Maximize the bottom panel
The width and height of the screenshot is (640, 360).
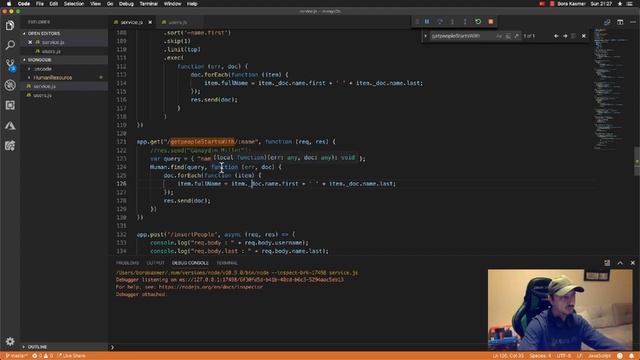coord(620,263)
